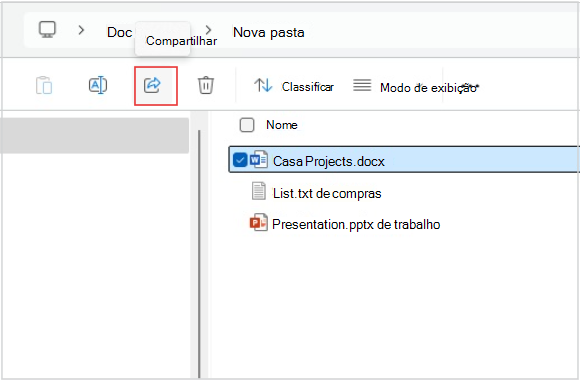The width and height of the screenshot is (580, 380).
Task: Open the Modo de exibição view menu
Action: click(415, 87)
